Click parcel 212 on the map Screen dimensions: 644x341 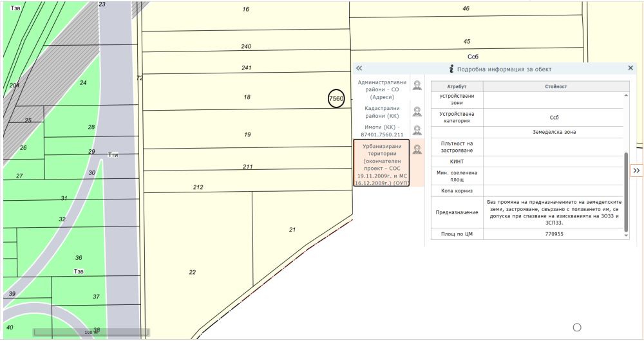click(x=198, y=187)
